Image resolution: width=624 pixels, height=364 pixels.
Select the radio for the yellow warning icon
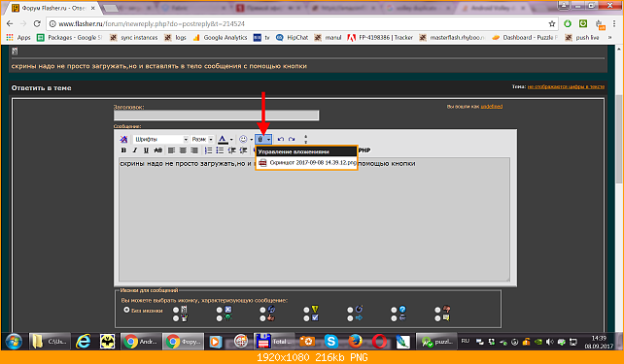click(306, 310)
